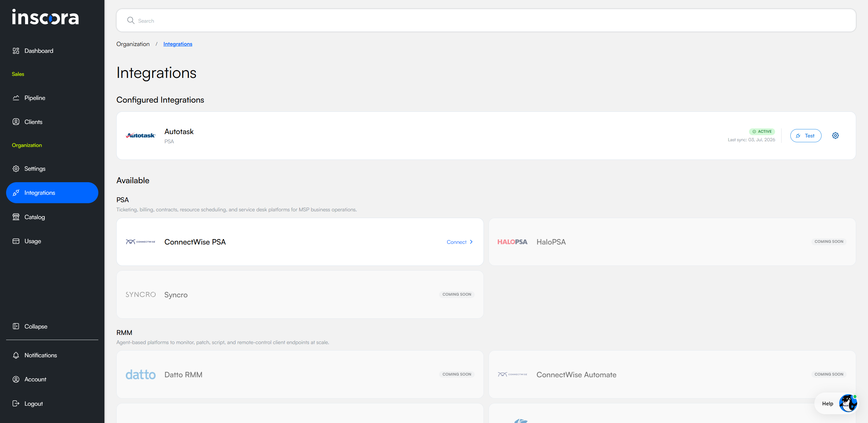This screenshot has width=868, height=423.
Task: Click the Usage card icon
Action: click(x=16, y=241)
